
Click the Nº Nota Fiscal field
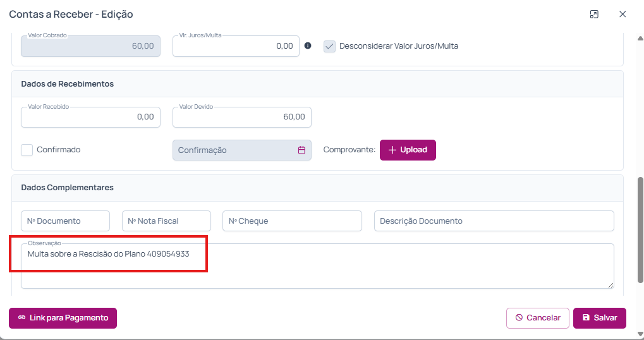166,221
